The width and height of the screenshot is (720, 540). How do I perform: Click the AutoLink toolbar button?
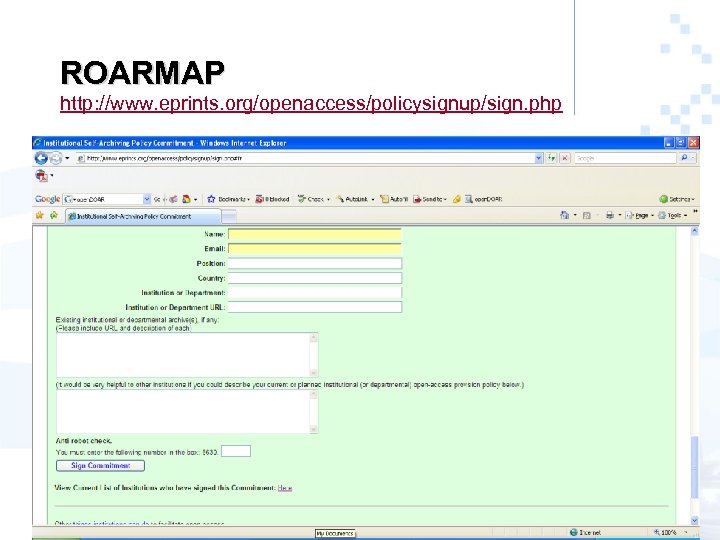click(x=354, y=199)
